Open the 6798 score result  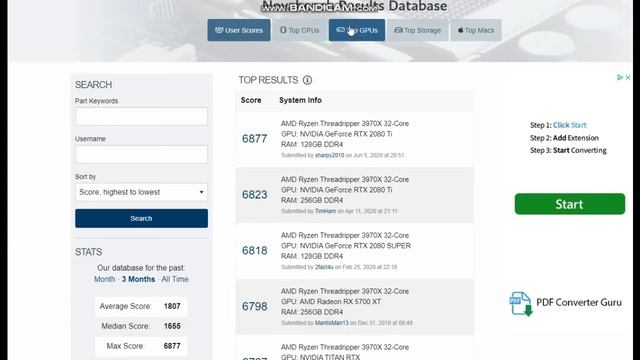(254, 307)
